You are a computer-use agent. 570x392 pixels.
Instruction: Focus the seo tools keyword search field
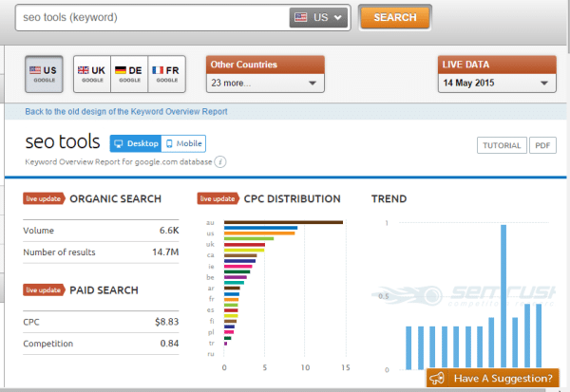point(153,17)
